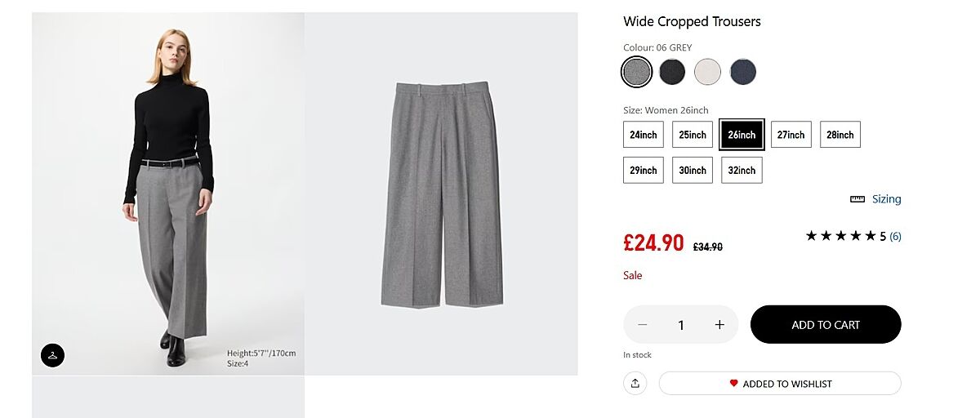Click the five-star rating icons
980x418 pixels.
[x=840, y=236]
